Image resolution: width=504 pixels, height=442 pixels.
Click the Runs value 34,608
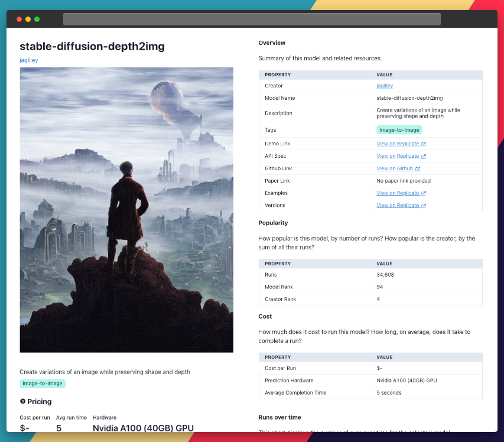click(x=385, y=275)
